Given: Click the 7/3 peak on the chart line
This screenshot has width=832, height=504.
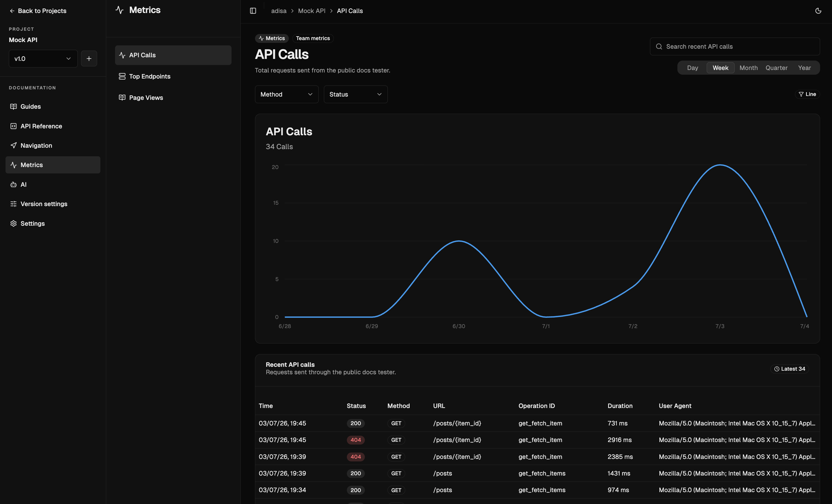Looking at the screenshot, I should pos(720,165).
